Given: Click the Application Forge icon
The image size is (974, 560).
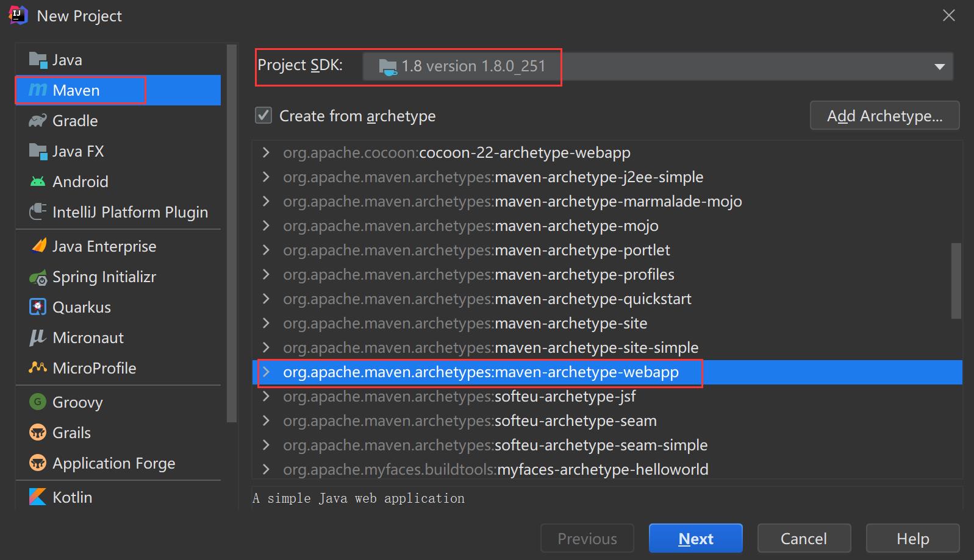Looking at the screenshot, I should coord(38,463).
